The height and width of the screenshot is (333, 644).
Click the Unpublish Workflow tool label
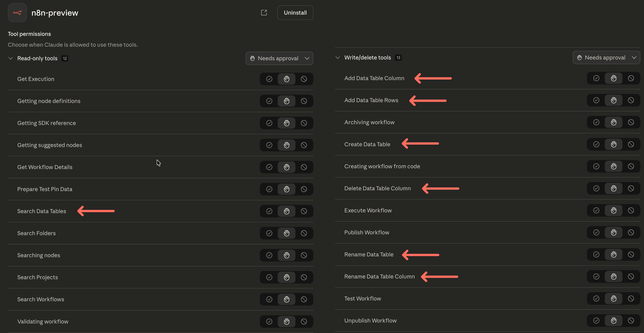point(370,321)
